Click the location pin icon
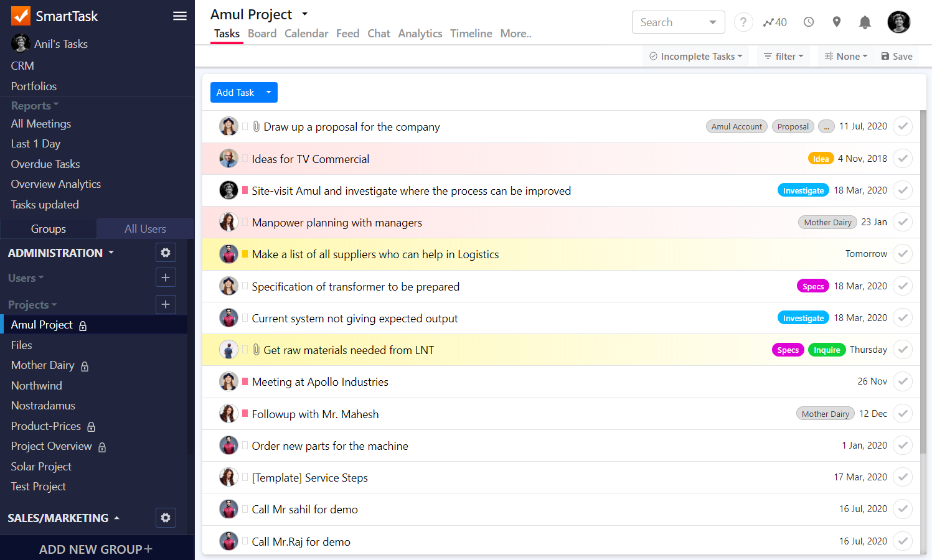The width and height of the screenshot is (932, 560). point(836,22)
